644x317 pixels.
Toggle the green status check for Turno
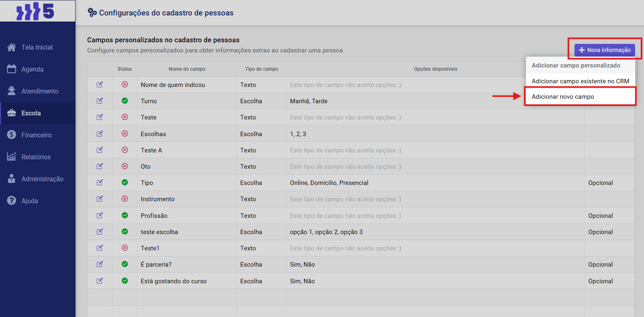(x=125, y=101)
